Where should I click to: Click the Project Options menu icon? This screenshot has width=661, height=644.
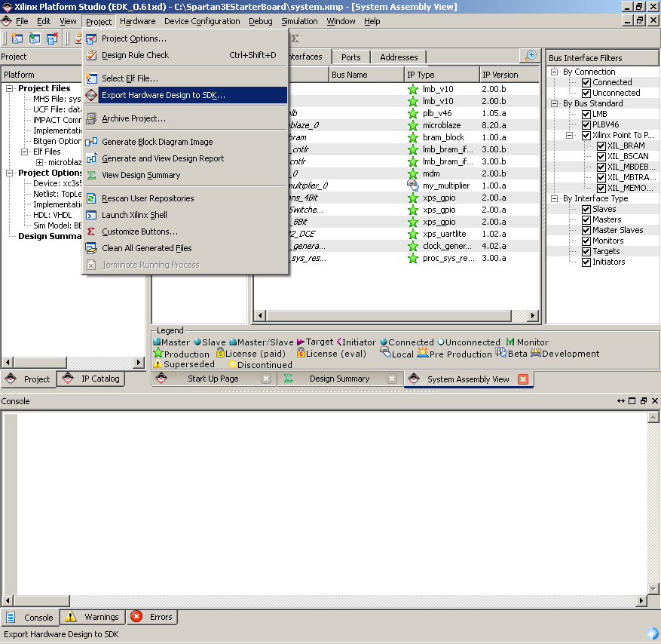pyautogui.click(x=91, y=38)
